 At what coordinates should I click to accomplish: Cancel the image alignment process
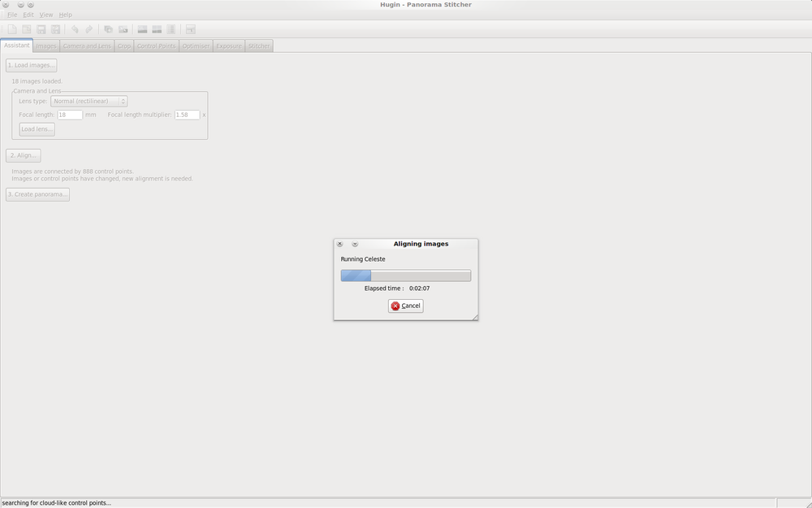[406, 306]
